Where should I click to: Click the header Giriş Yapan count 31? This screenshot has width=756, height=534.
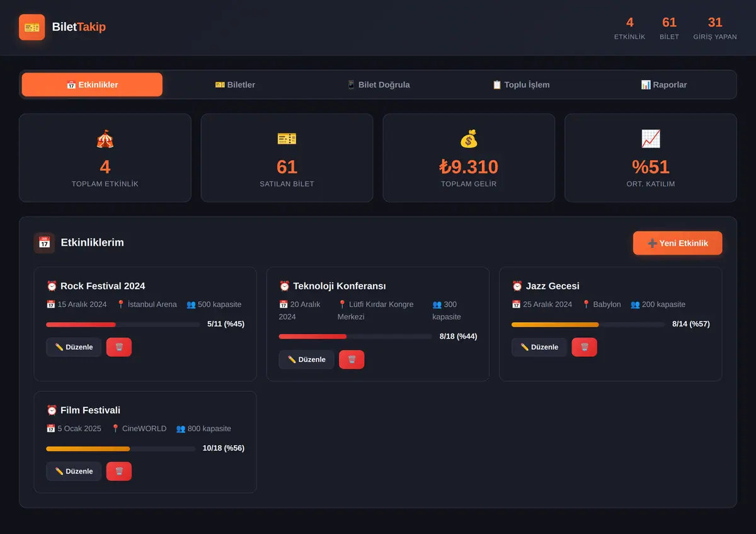click(715, 23)
